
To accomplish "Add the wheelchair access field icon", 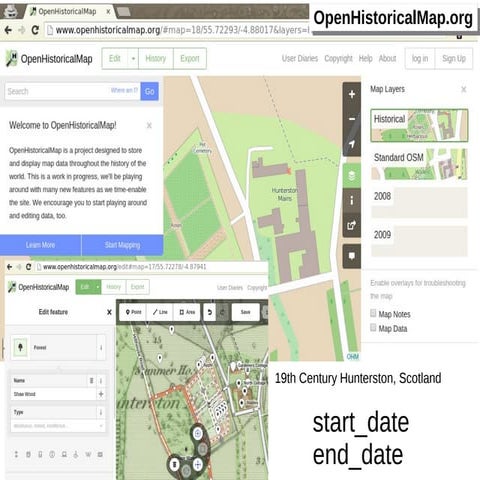I will (x=76, y=454).
